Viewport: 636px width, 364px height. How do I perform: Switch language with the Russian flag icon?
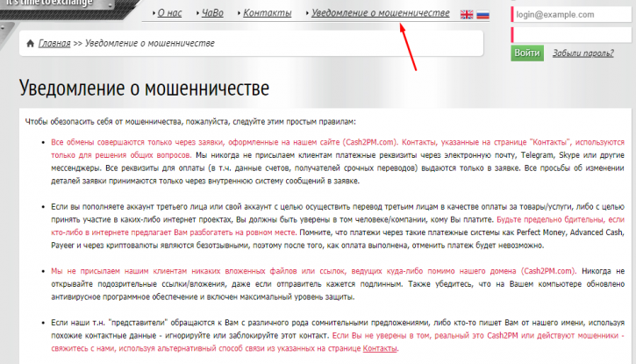(482, 15)
